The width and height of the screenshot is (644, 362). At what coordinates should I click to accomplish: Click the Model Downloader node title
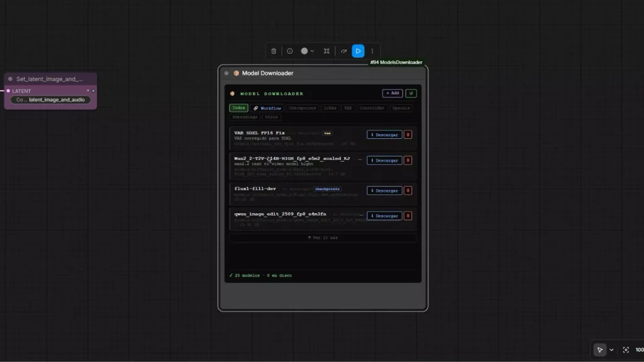[x=267, y=73]
